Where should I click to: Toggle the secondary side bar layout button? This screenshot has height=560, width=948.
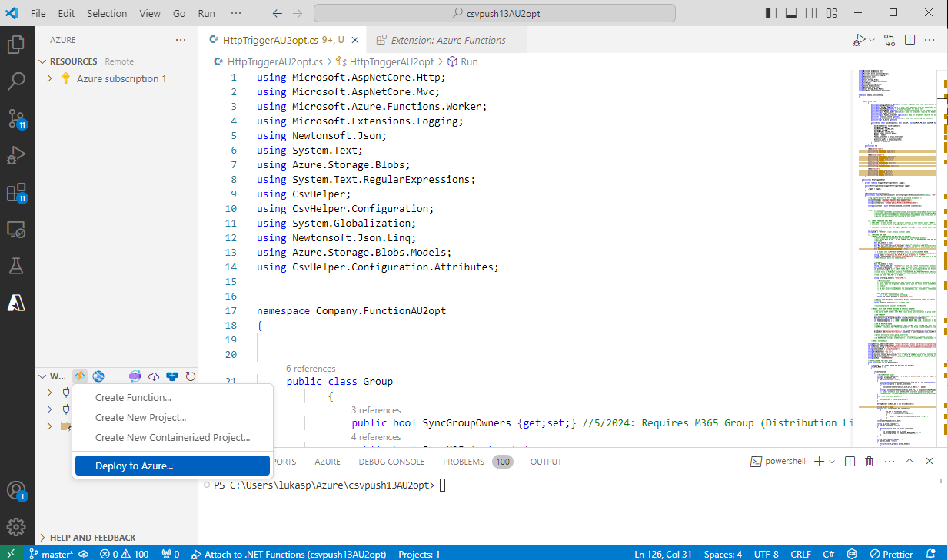(811, 13)
